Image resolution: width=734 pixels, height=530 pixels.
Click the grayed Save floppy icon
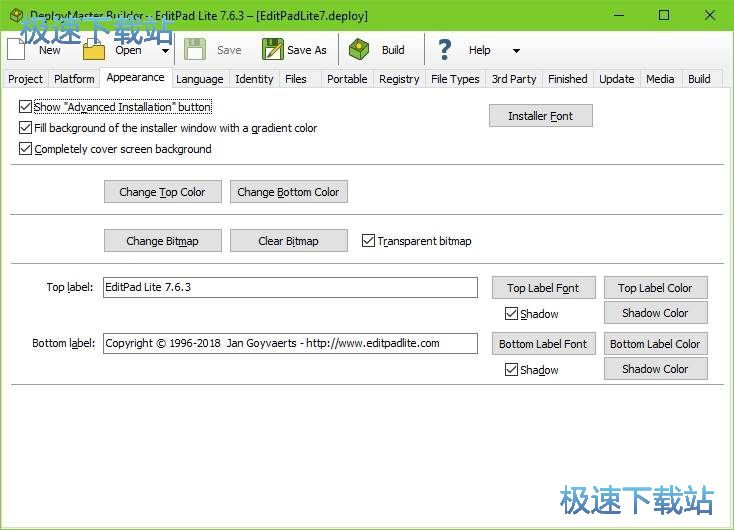click(195, 49)
